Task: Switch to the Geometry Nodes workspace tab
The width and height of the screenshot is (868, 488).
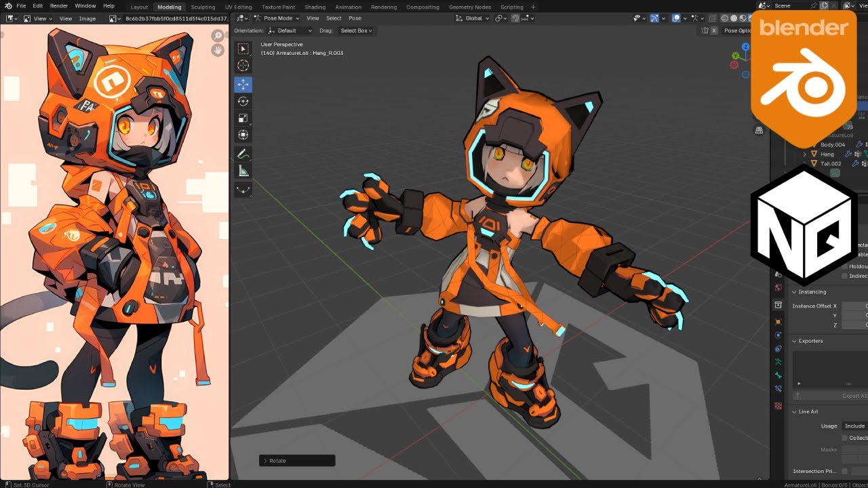Action: (x=470, y=7)
